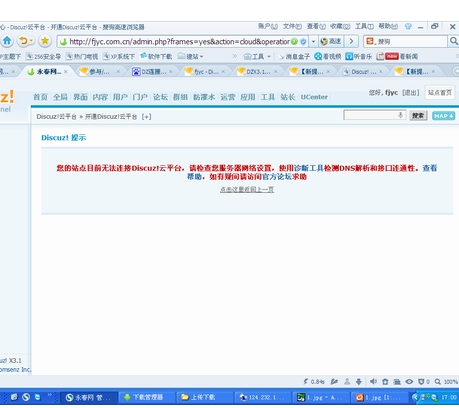Close the Discuz! ... tab
The image size is (459, 408).
[381, 71]
